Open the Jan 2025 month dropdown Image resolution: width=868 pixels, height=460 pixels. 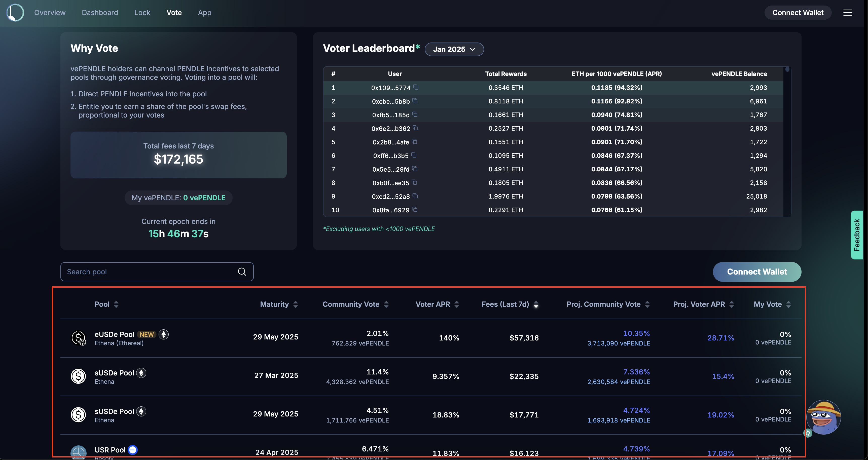click(454, 49)
